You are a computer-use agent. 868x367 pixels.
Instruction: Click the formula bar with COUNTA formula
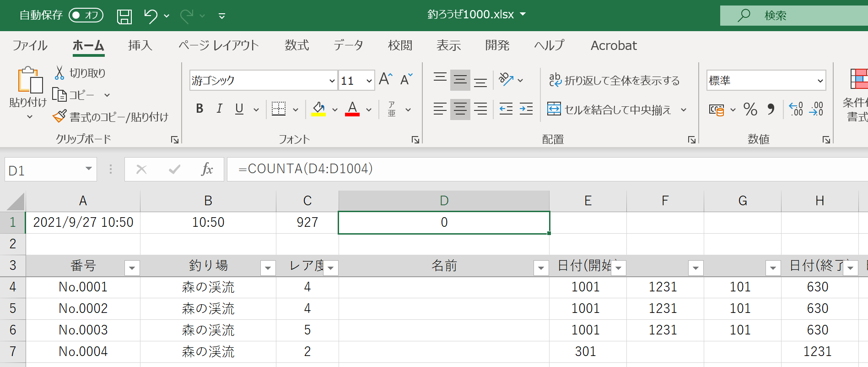[x=547, y=169]
